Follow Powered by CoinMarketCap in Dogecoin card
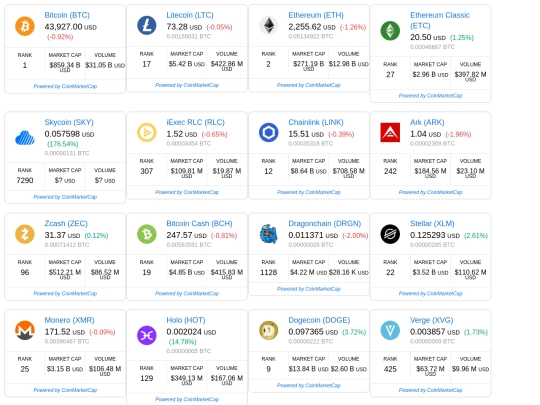The height and width of the screenshot is (405, 540). [309, 385]
